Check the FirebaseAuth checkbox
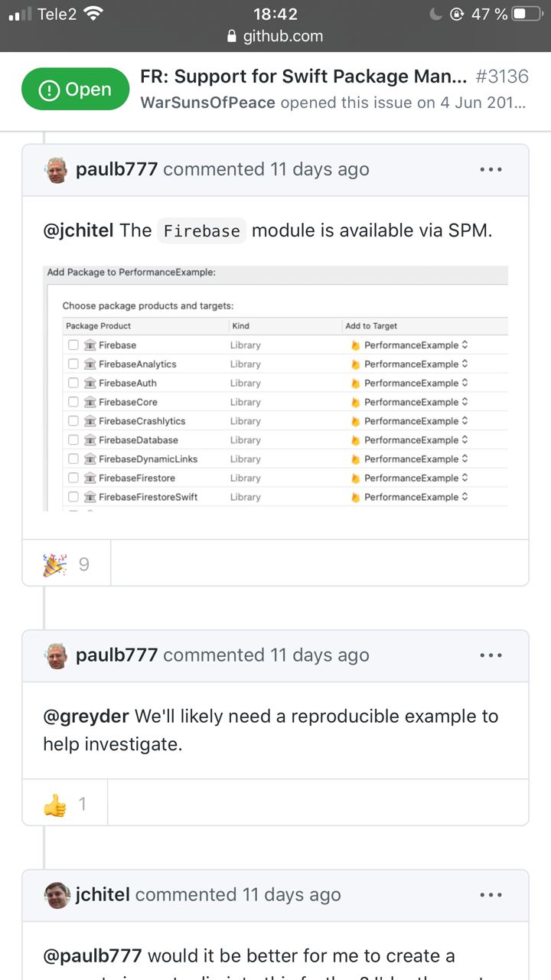The height and width of the screenshot is (980, 551). [x=73, y=383]
